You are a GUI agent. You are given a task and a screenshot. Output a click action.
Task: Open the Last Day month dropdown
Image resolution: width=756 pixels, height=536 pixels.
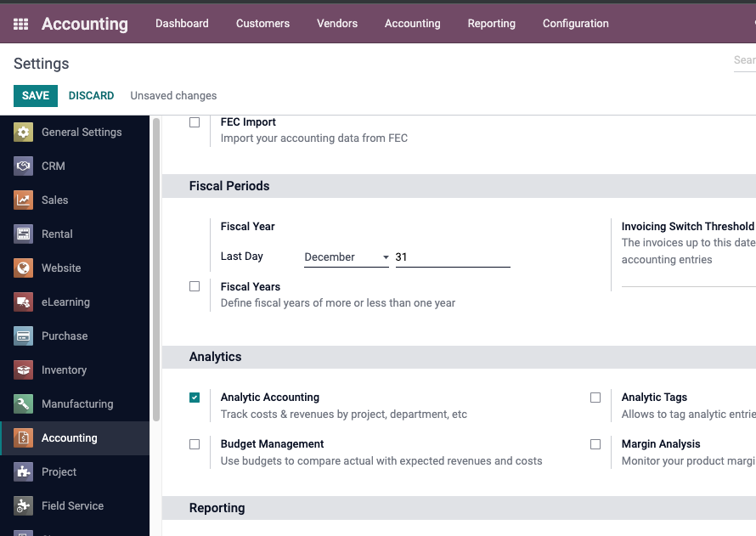pyautogui.click(x=346, y=257)
